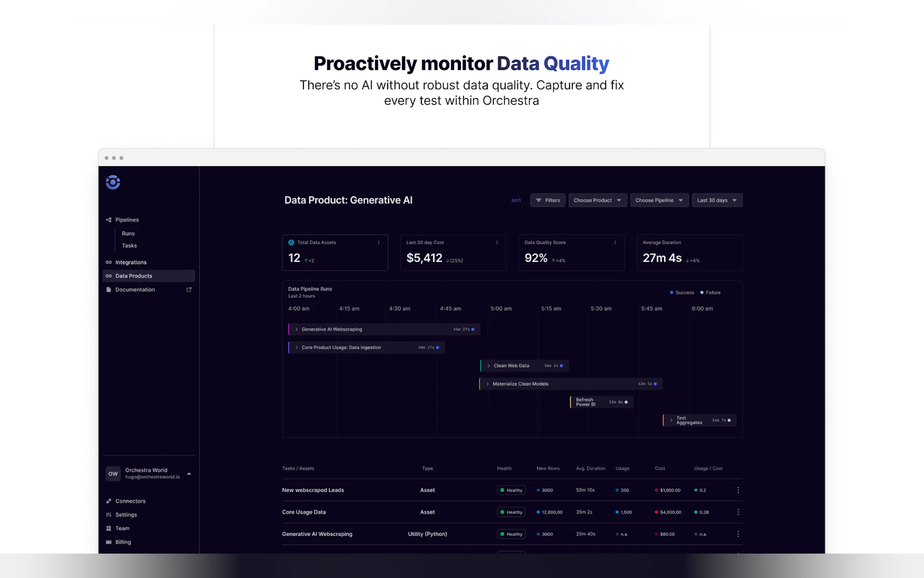Open row options for New webscraped Leads
Screen dimensions: 924x578
pyautogui.click(x=738, y=490)
